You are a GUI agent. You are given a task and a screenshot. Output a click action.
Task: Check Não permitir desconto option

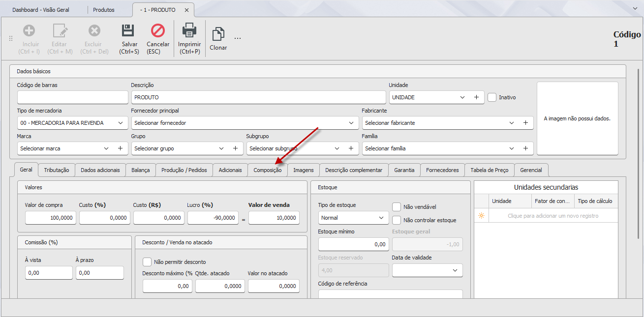(147, 262)
